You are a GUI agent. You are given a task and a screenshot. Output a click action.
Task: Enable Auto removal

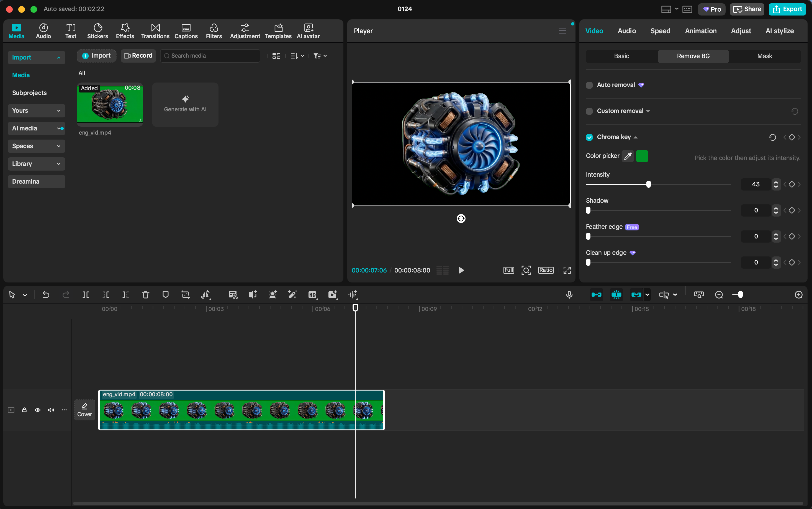pyautogui.click(x=589, y=85)
